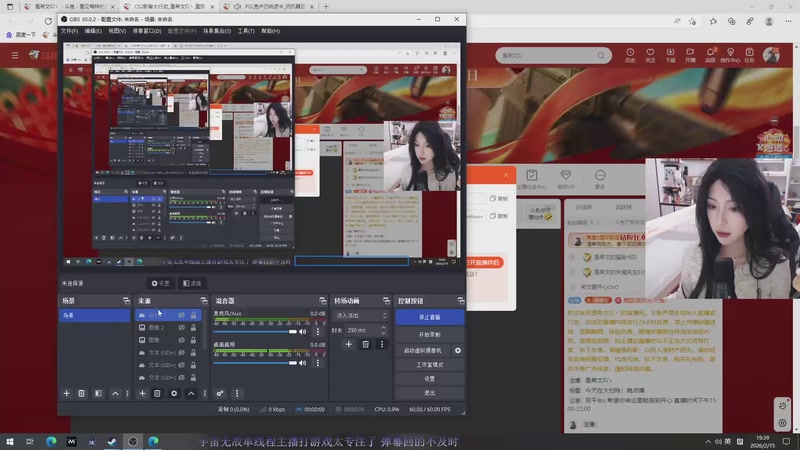Mute the 桌面音频 speaker icon
Viewport: 800px width, 450px height.
303,363
